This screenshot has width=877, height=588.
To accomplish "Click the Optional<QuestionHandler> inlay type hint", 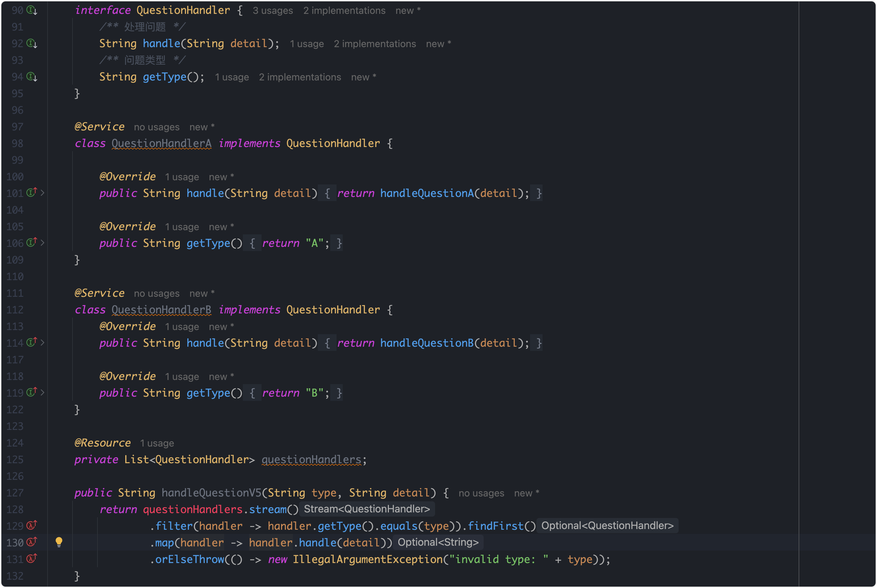I will [607, 525].
